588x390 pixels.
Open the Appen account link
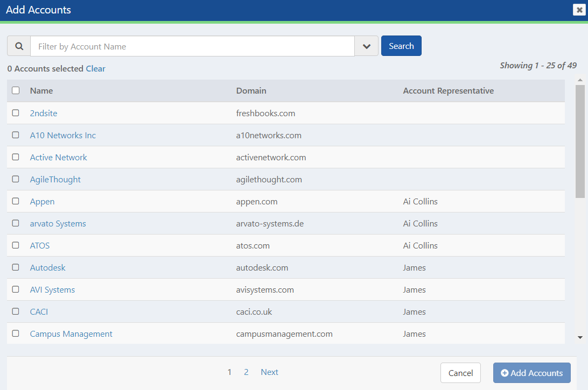tap(42, 202)
